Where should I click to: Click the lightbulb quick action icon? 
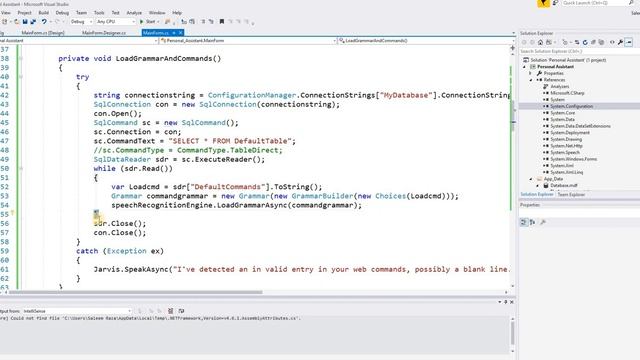coord(13,213)
